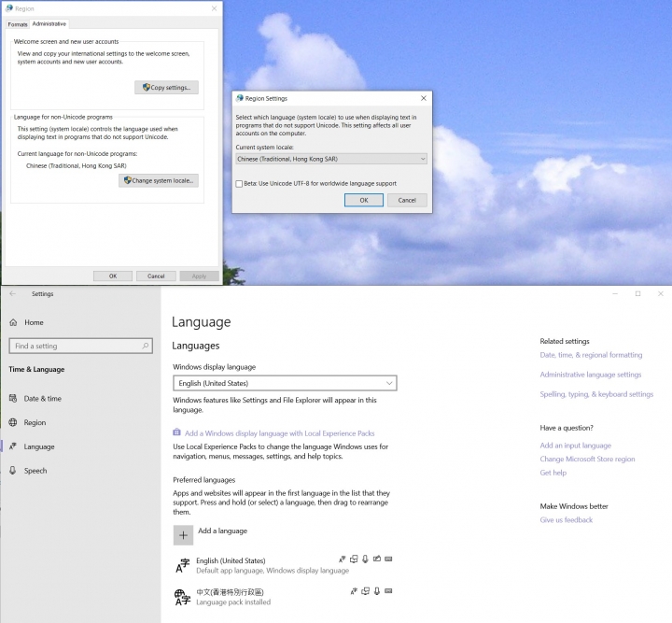Open the Current system locale dropdown
Viewport: 672px width, 623px height.
(x=331, y=159)
